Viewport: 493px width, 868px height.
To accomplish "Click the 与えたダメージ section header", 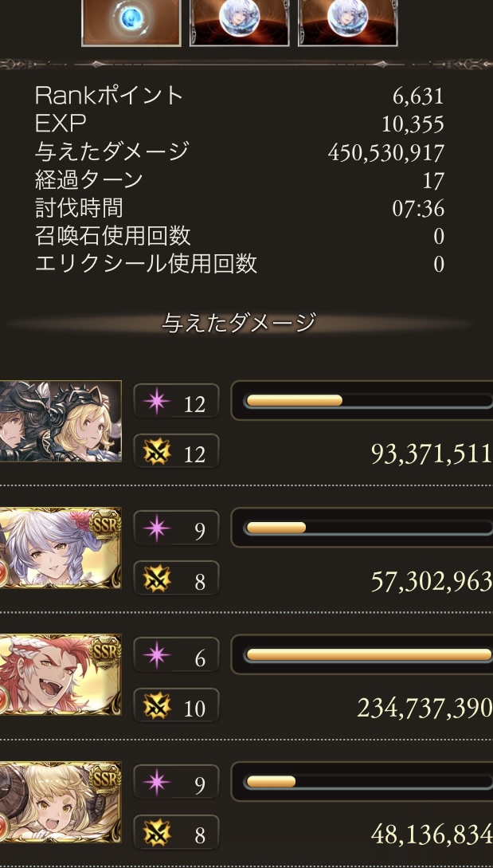I will 239,323.
